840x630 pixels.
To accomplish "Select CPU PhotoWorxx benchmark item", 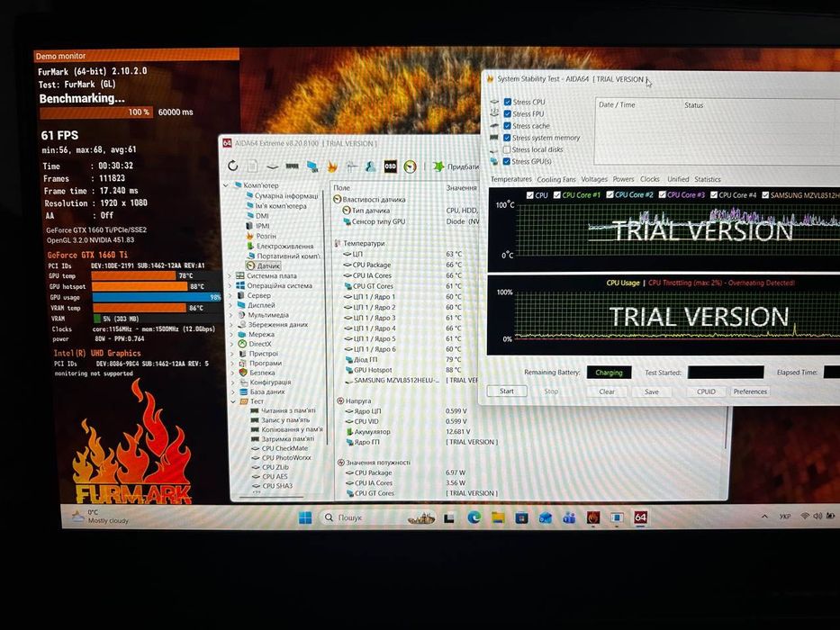I will click(x=286, y=458).
